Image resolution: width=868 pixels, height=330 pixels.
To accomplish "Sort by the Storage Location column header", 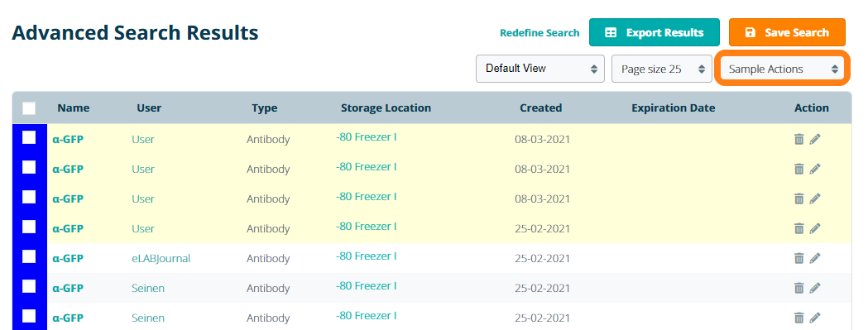I will (x=386, y=108).
